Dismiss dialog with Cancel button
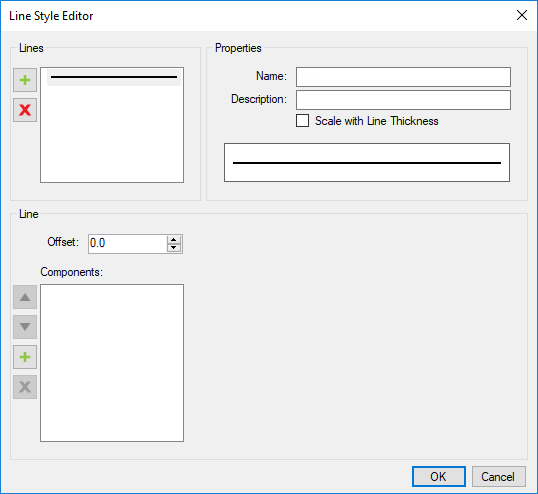This screenshot has width=538, height=494. click(x=499, y=476)
